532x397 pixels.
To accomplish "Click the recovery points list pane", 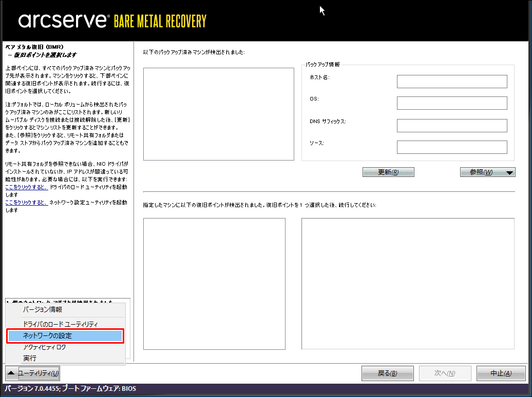I will tap(214, 284).
